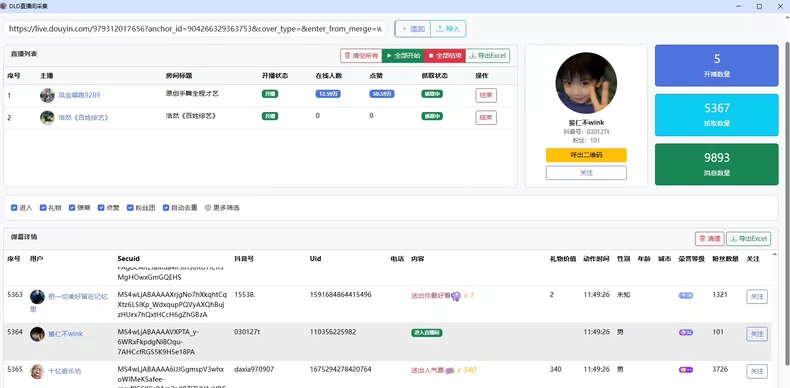Click the 12.59万 online count badge
Screen dimensions: 790x388
(x=328, y=94)
